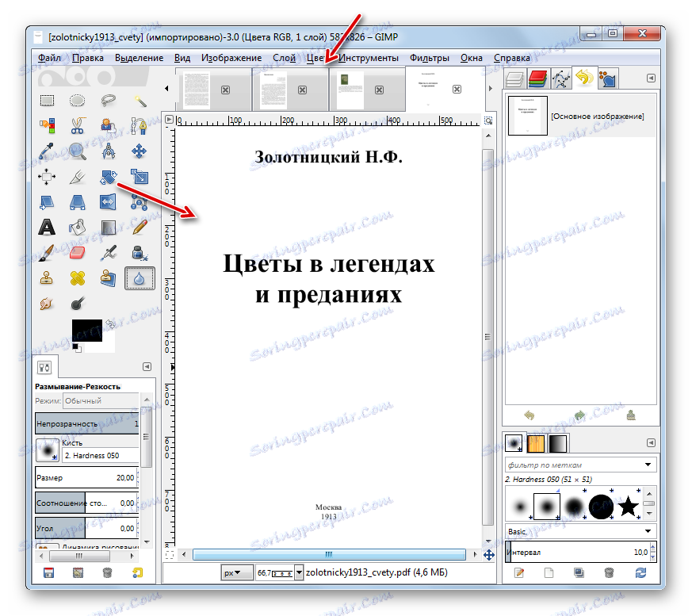Open the tool options panel configuration menu
This screenshot has height=616, width=692.
pyautogui.click(x=147, y=367)
